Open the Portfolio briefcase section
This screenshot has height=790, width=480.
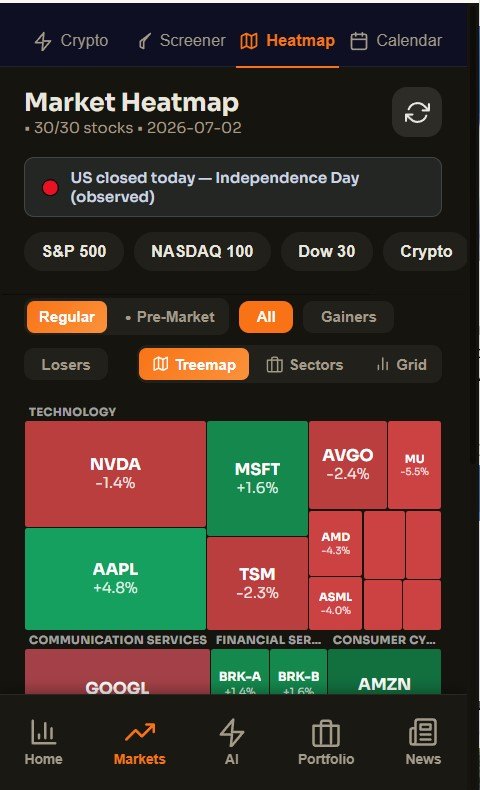click(326, 742)
